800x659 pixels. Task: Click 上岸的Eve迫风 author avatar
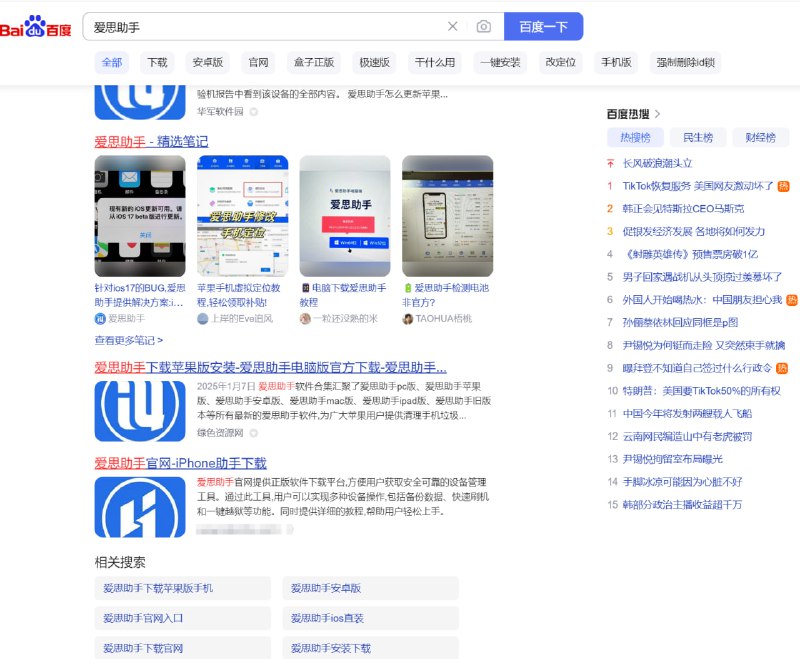click(203, 319)
